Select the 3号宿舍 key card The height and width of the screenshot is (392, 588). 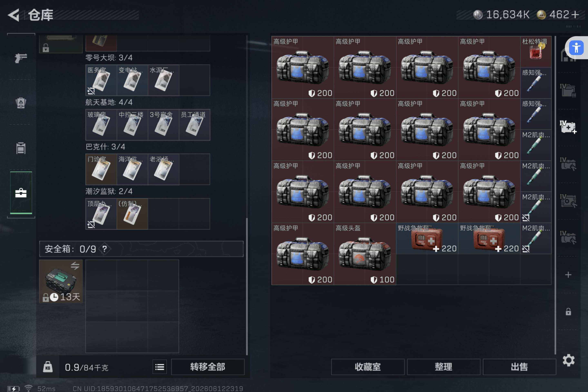(x=163, y=125)
